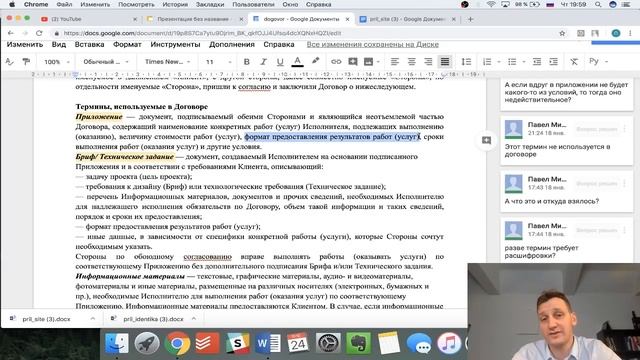Open the comment А что это и откуда взялось

(x=567, y=191)
